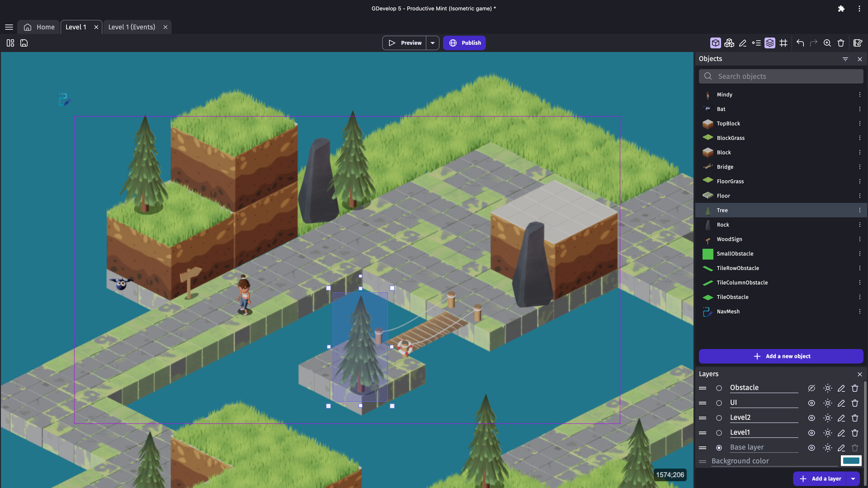
Task: Click the redo icon in toolbar
Action: 814,43
